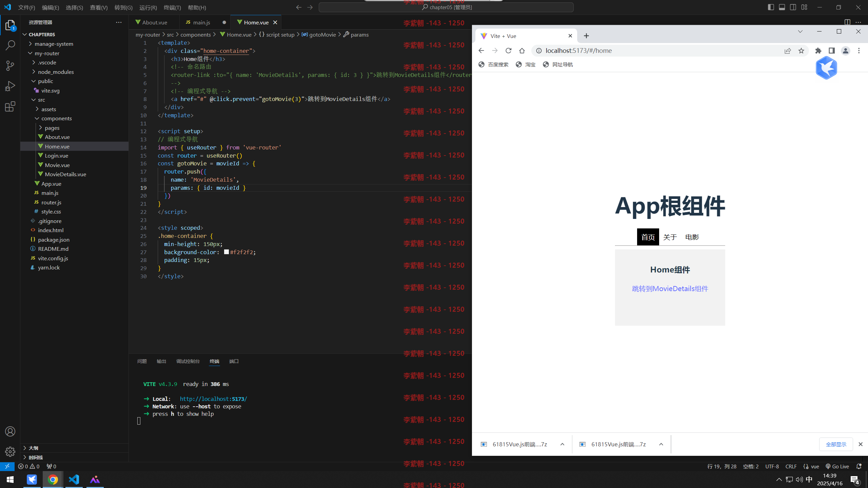Open Chrome three-dot menu
This screenshot has height=488, width=868.
point(859,50)
